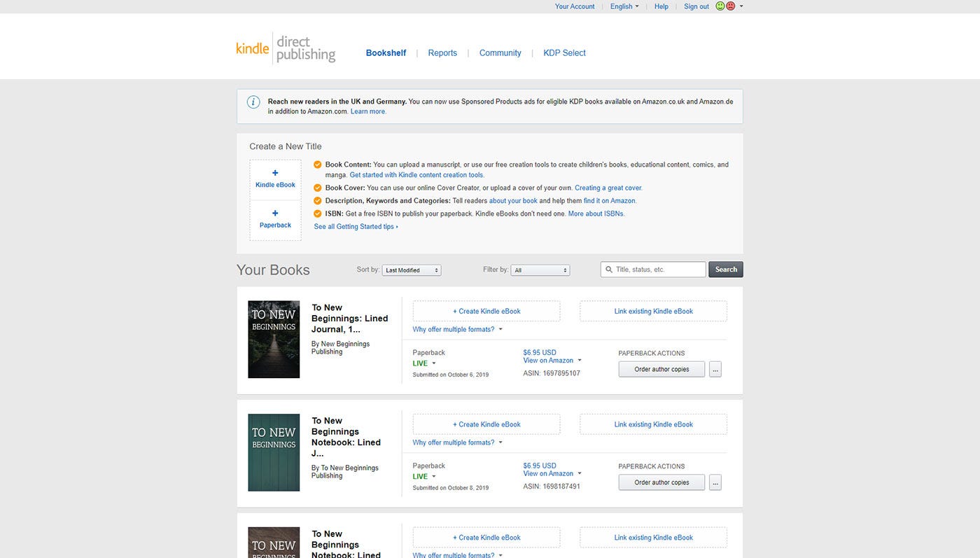Click the text 'ASIN: 1698187491'
Screen dimensions: 980x558
click(552, 487)
